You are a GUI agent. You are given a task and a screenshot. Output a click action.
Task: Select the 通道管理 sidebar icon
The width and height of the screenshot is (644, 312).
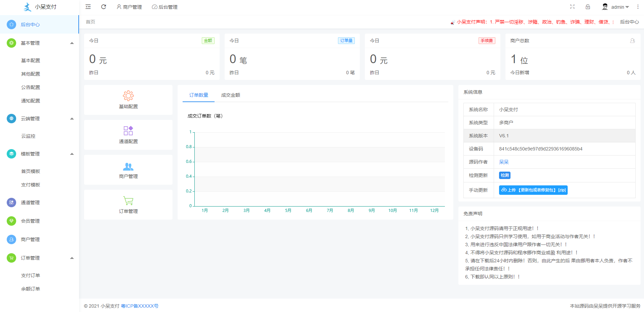click(x=12, y=203)
